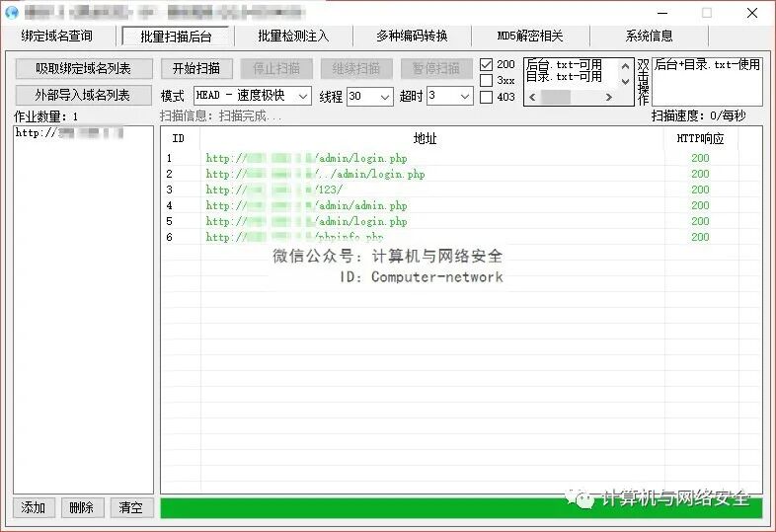Open the 模式 HEAD mode dropdown
Image resolution: width=776 pixels, height=532 pixels.
253,96
